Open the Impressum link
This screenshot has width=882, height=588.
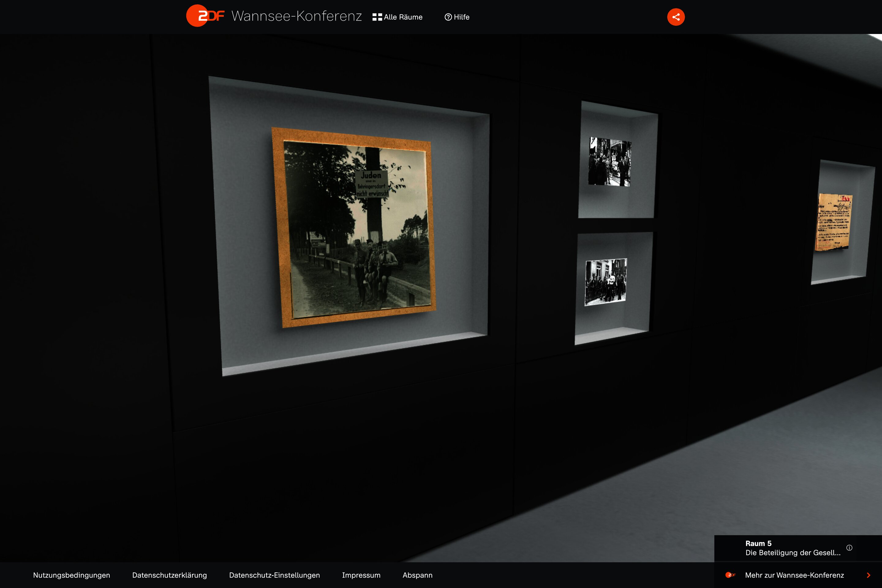click(361, 575)
